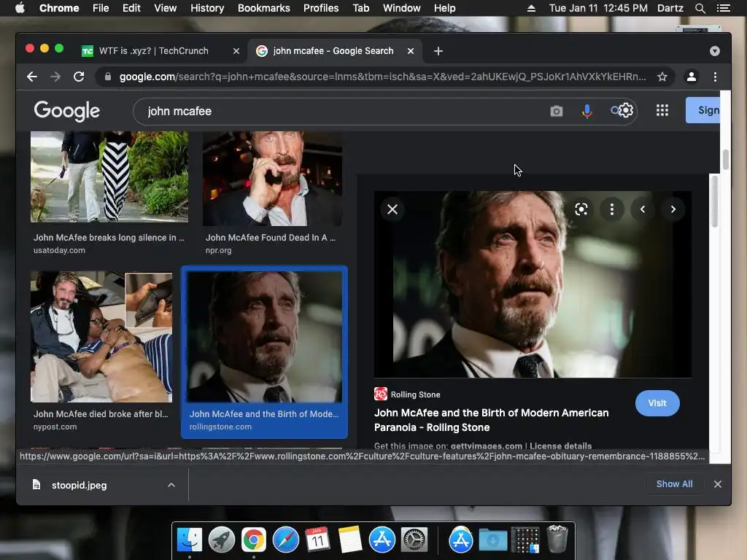747x560 pixels.
Task: Open Spotlight search in menu bar
Action: (x=700, y=8)
